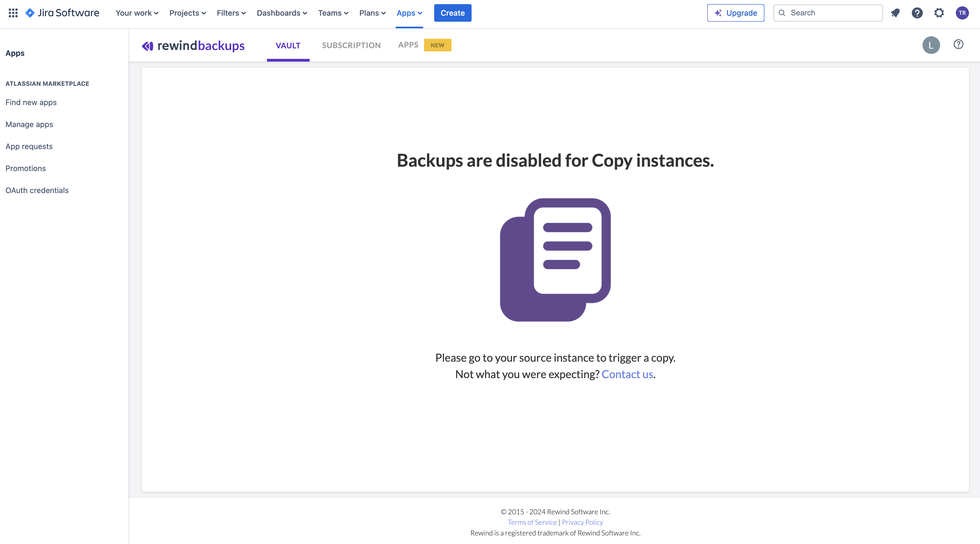Open the Filters dropdown
Image resolution: width=980 pixels, height=544 pixels.
230,13
